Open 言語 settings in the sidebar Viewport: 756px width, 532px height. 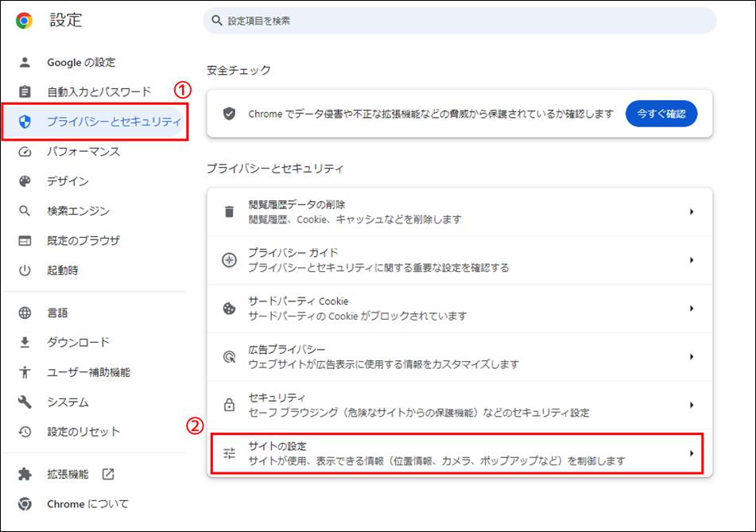[57, 313]
